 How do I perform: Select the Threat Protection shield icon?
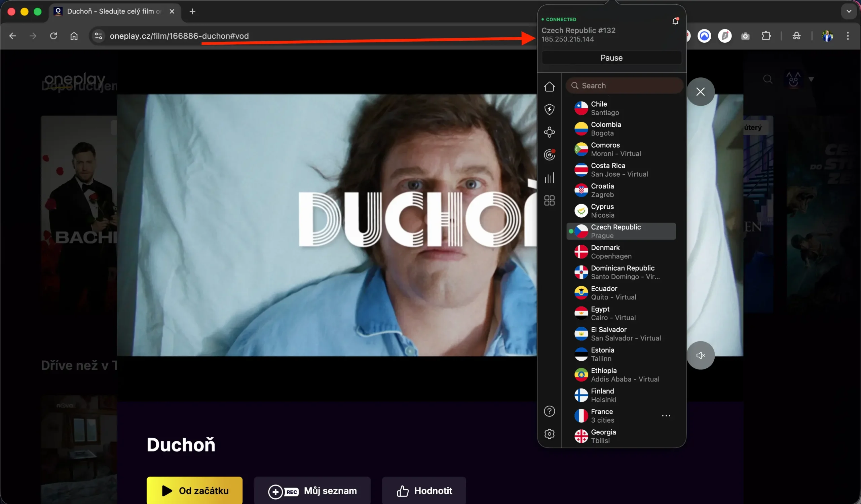coord(550,109)
